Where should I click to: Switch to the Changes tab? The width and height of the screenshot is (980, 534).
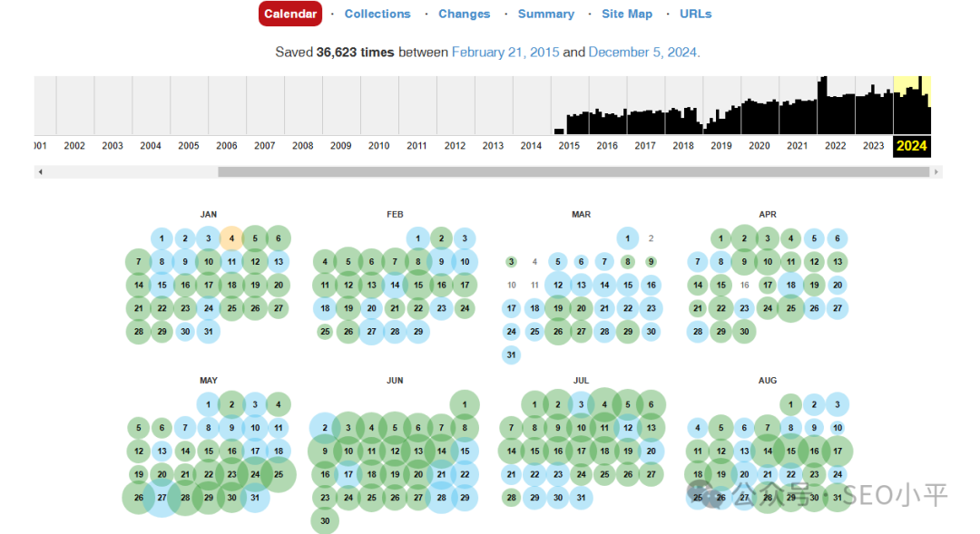click(465, 14)
